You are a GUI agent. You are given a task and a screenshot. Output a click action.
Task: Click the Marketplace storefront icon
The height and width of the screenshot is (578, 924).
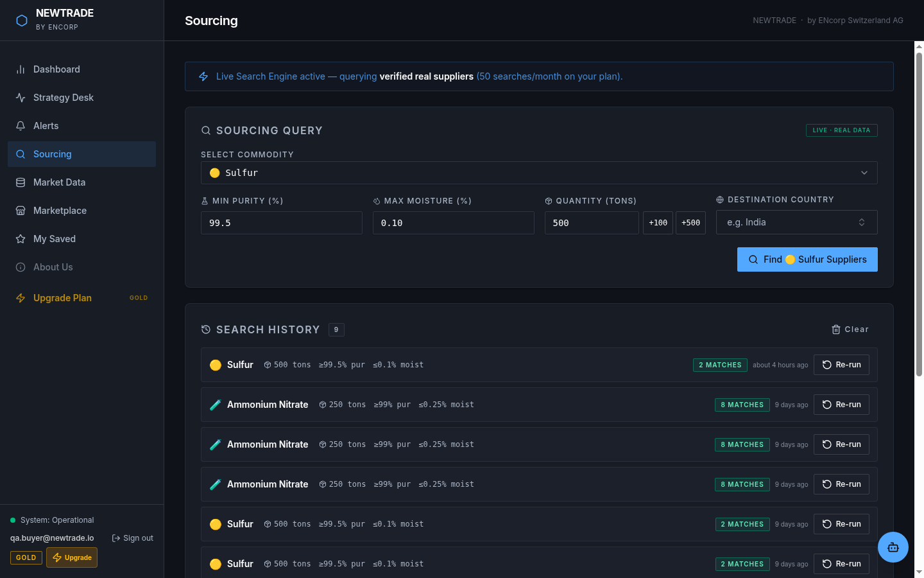click(21, 211)
